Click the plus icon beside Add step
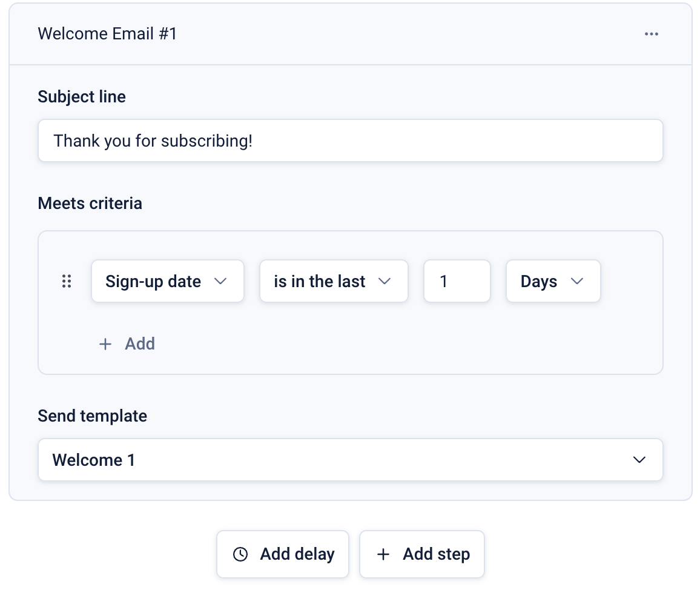The width and height of the screenshot is (700, 590). click(x=383, y=554)
